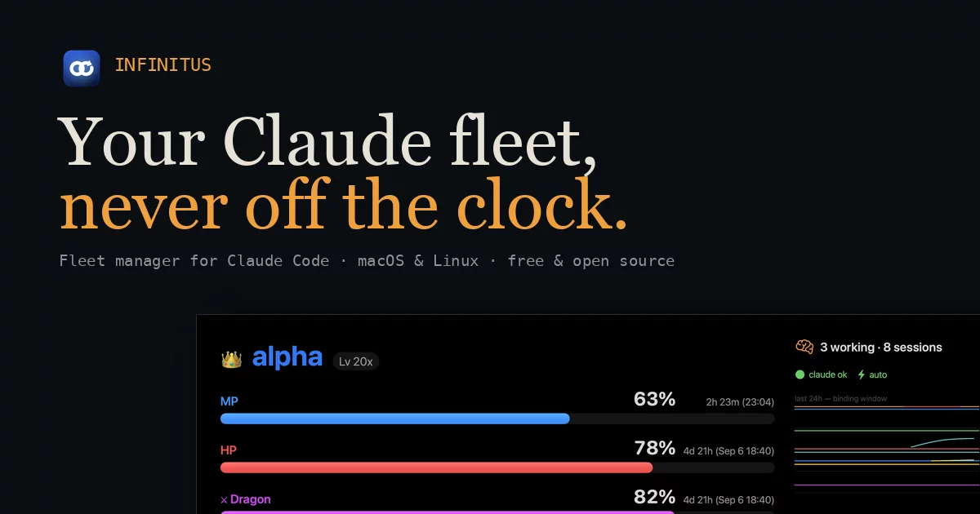Open the alpha account name
Screen dimensions: 980x514
[x=287, y=357]
